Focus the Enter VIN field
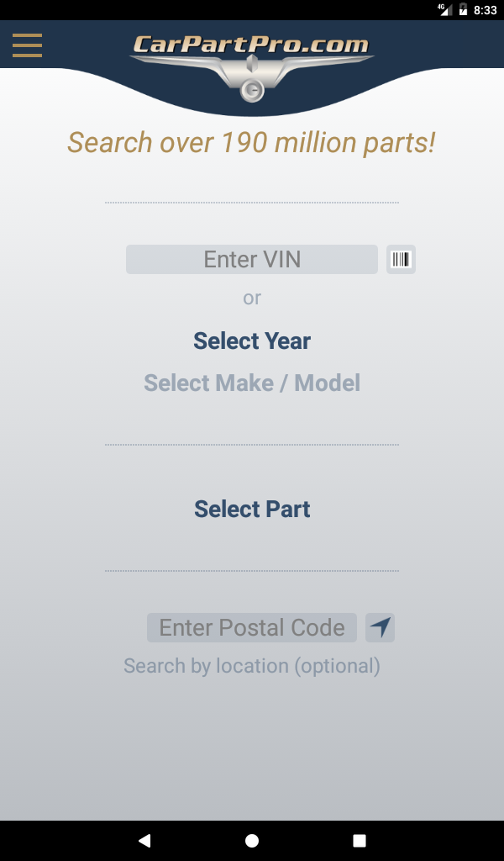The height and width of the screenshot is (861, 504). (252, 259)
